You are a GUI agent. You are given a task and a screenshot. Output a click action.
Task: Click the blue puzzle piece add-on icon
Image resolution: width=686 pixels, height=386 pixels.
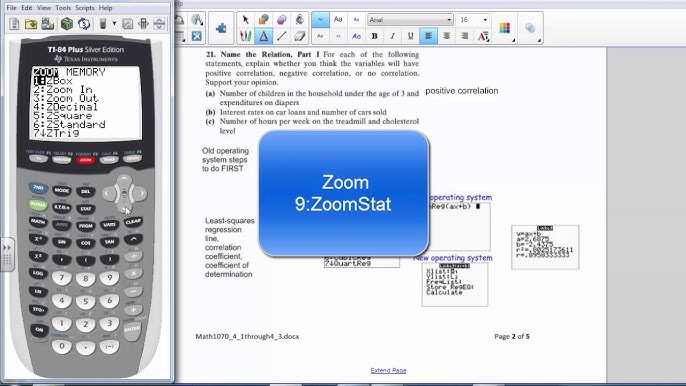[x=221, y=28]
